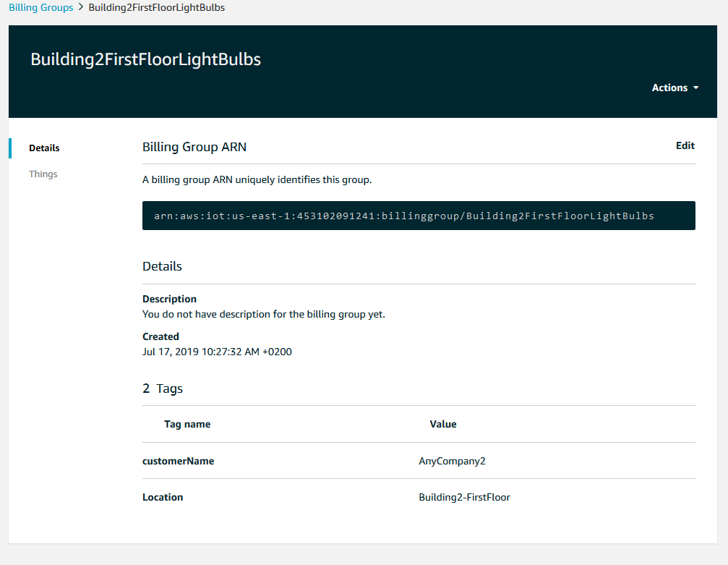The width and height of the screenshot is (728, 565).
Task: Switch to the Things tab
Action: 43,174
